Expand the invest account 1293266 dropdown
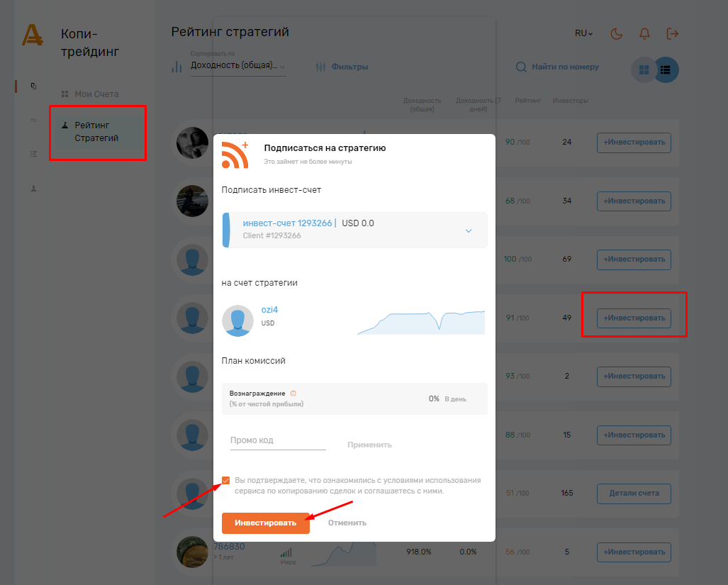The height and width of the screenshot is (585, 728). click(468, 230)
